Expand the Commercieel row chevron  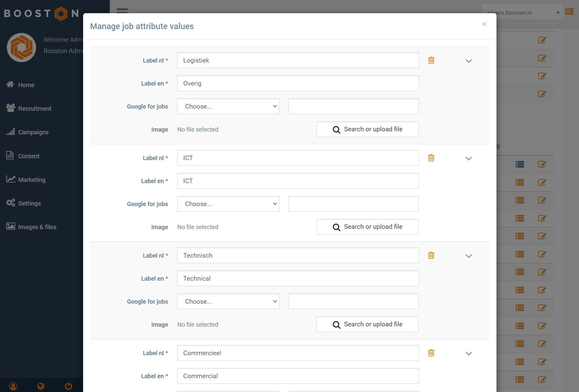(468, 354)
